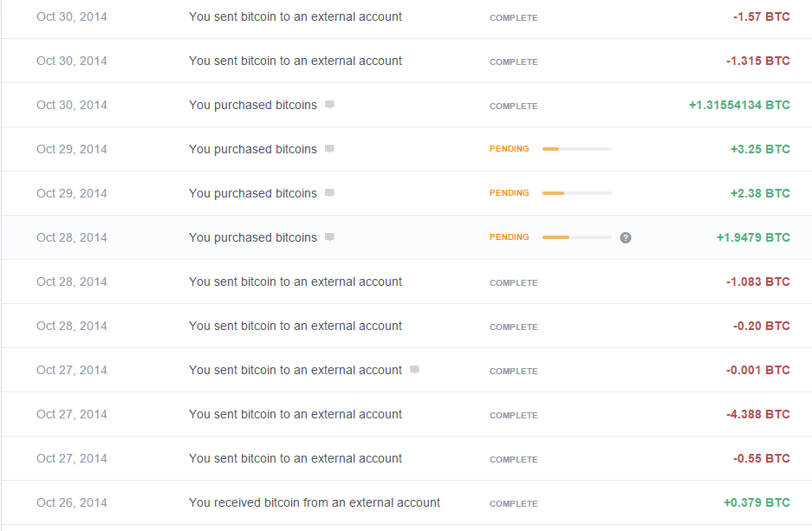The height and width of the screenshot is (531, 812).
Task: Click purchased bitcoins text on +1.9479 row
Action: [253, 237]
